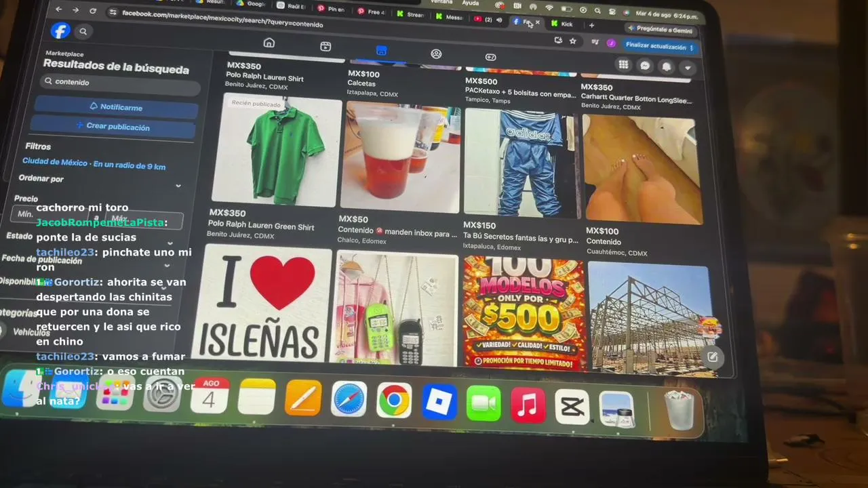Bookmark this page with the star icon
The width and height of the screenshot is (868, 488).
point(573,41)
